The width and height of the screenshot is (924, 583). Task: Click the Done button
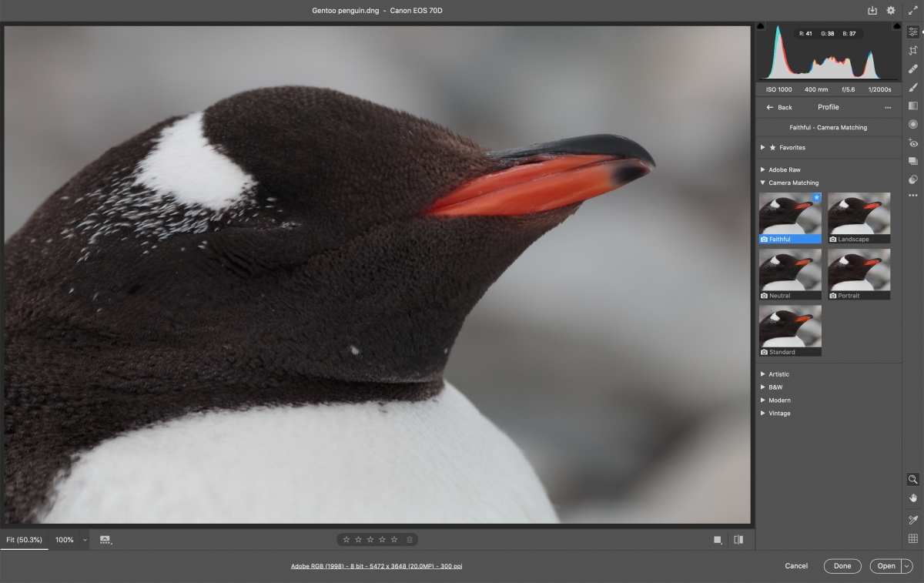click(842, 565)
